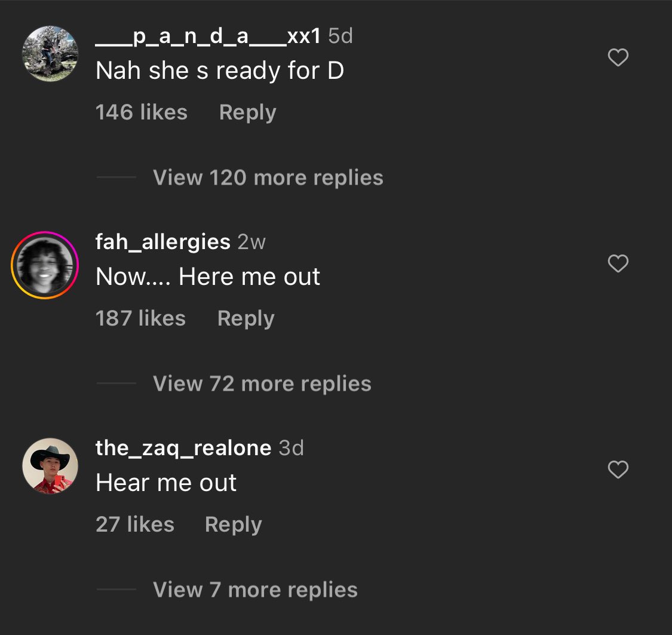This screenshot has height=635, width=672.
Task: Reply to the "Nah she s ready" comment
Action: click(x=247, y=112)
